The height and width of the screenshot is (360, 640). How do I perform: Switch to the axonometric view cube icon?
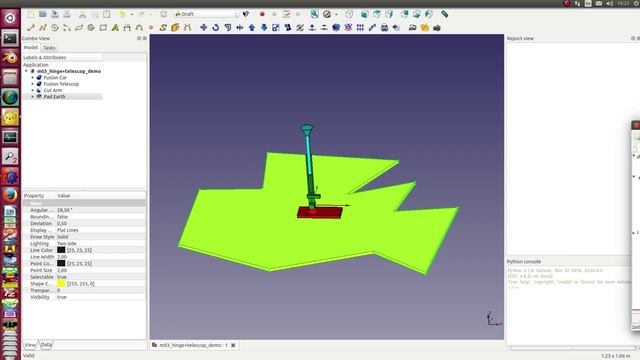click(x=349, y=14)
